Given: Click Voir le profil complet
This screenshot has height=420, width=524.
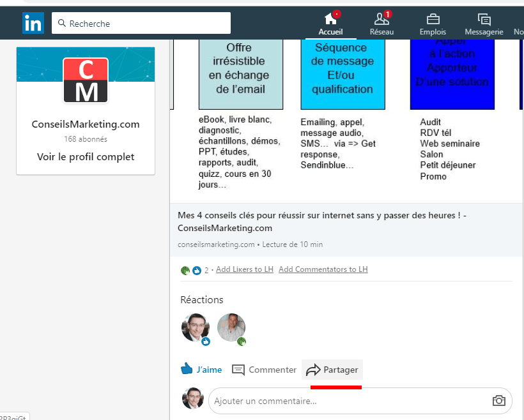Looking at the screenshot, I should click(86, 156).
